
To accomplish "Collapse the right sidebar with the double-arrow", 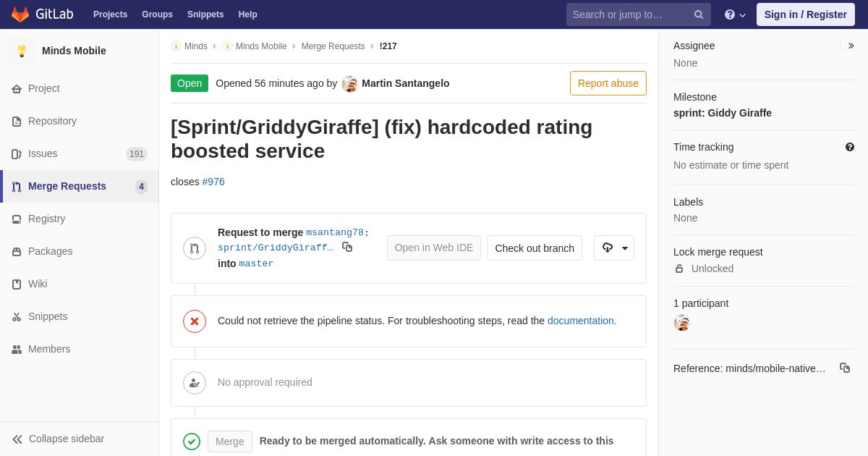I will point(851,46).
